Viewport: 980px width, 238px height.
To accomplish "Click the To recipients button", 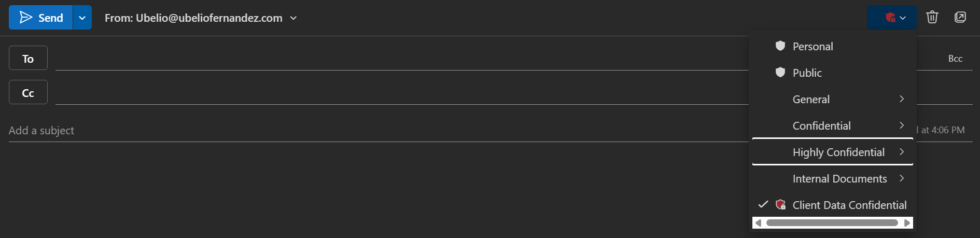I will [28, 58].
